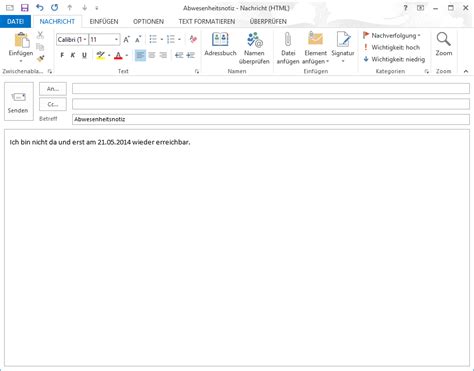Toggle underline U formatting

click(x=84, y=55)
